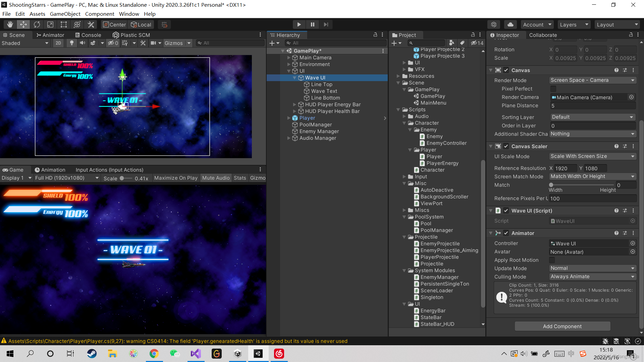Open the Render Mode dropdown

click(x=592, y=80)
